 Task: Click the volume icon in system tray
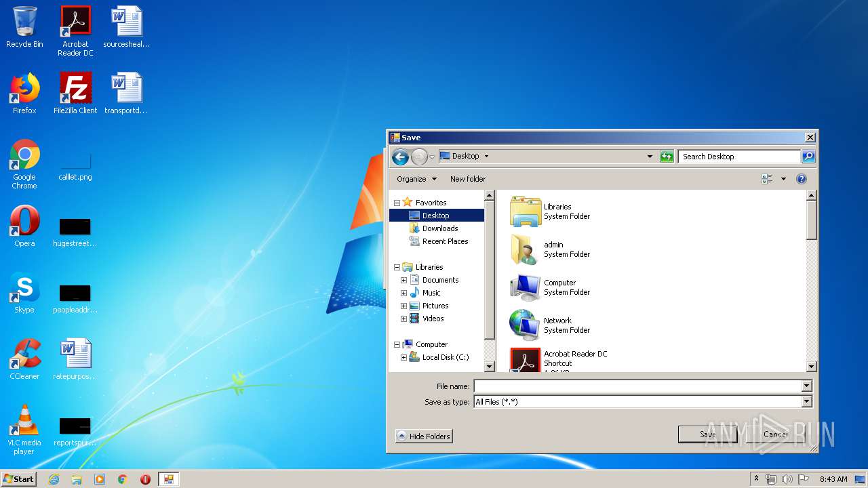coord(787,479)
